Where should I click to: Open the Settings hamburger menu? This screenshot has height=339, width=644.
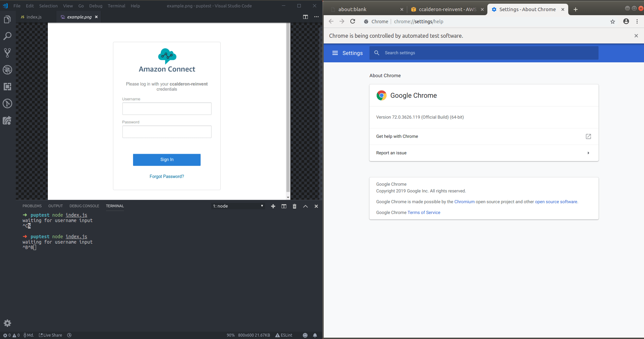[x=335, y=53]
